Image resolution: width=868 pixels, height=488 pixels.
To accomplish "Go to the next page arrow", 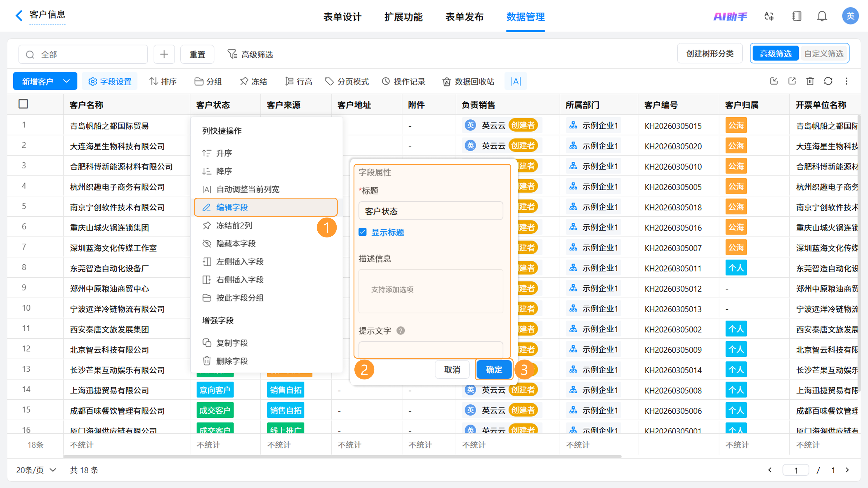I will tap(847, 470).
